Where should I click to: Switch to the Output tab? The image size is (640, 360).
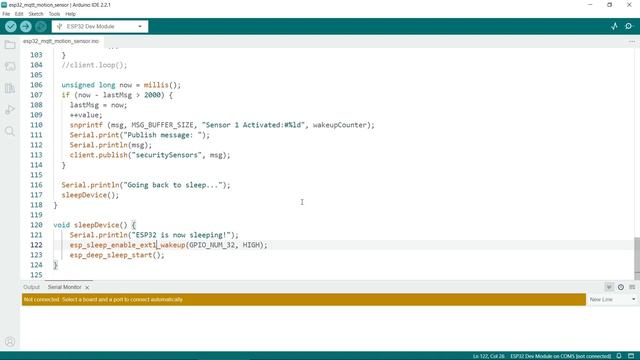[31, 287]
